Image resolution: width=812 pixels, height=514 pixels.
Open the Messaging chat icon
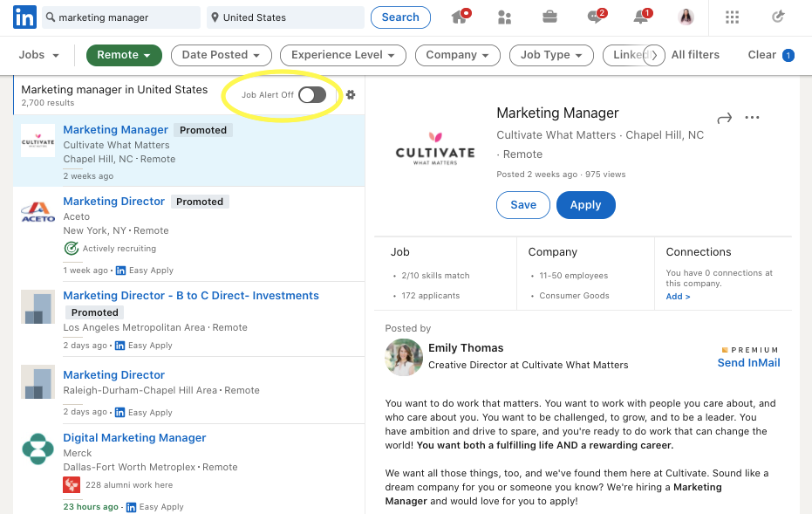pos(596,17)
